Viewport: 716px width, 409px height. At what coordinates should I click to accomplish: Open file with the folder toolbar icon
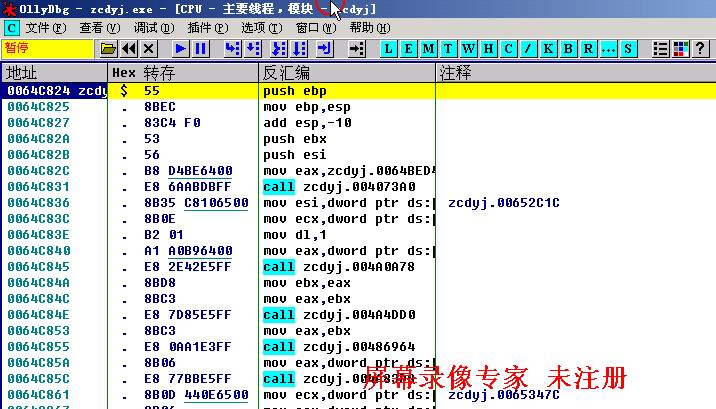tap(108, 48)
